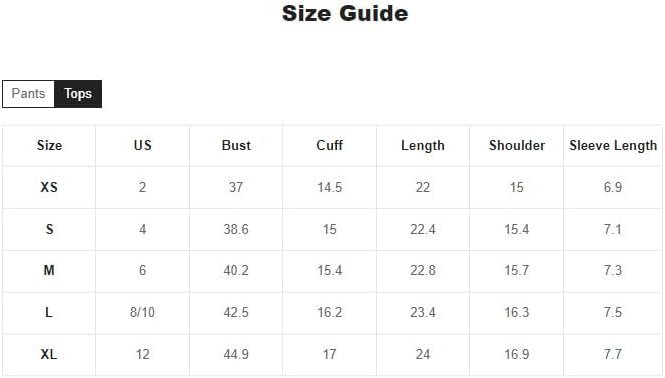The width and height of the screenshot is (665, 378).
Task: Click the Shoulder column header
Action: click(x=517, y=146)
